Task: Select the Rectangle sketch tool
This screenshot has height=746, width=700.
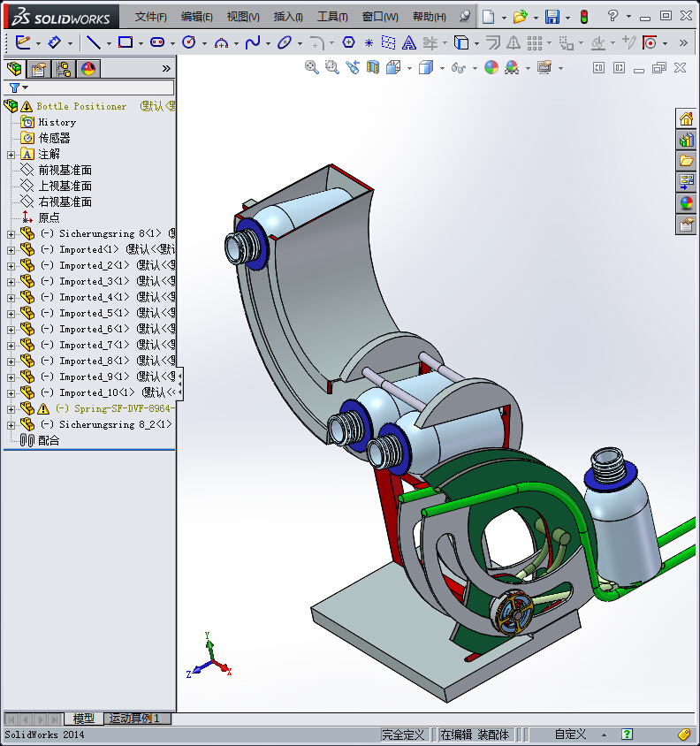Action: 126,42
